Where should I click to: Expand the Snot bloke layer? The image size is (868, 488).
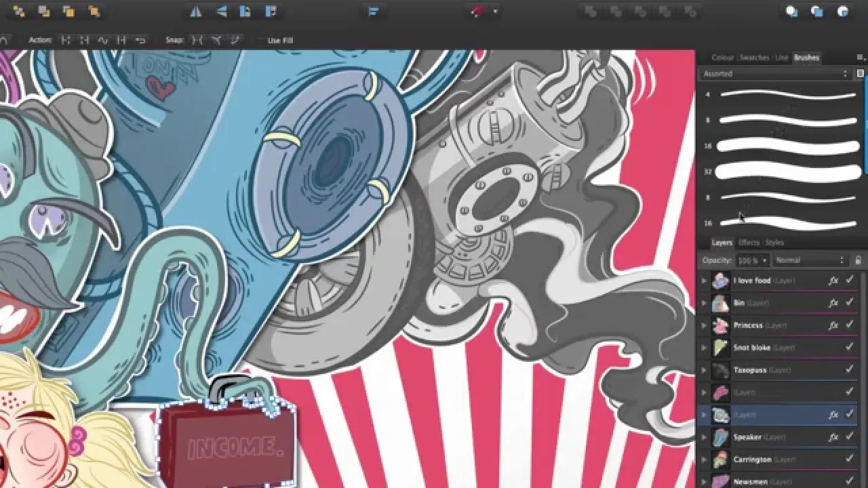704,347
